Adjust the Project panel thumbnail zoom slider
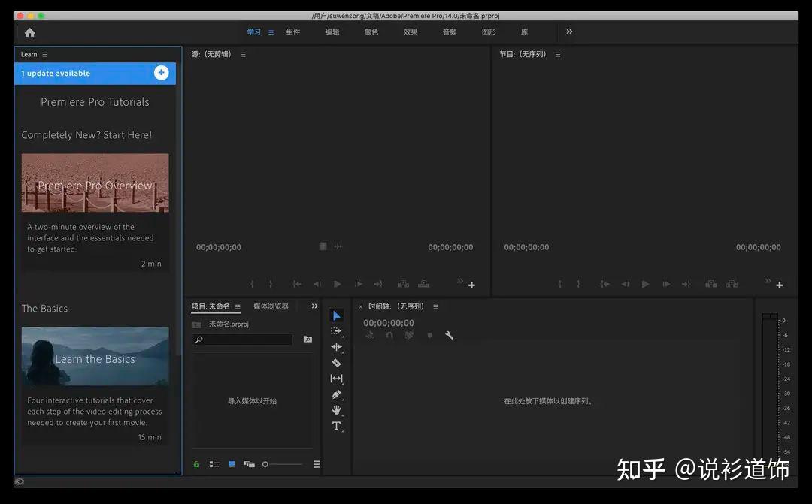Screen dimensions: 812x504 [x=282, y=464]
